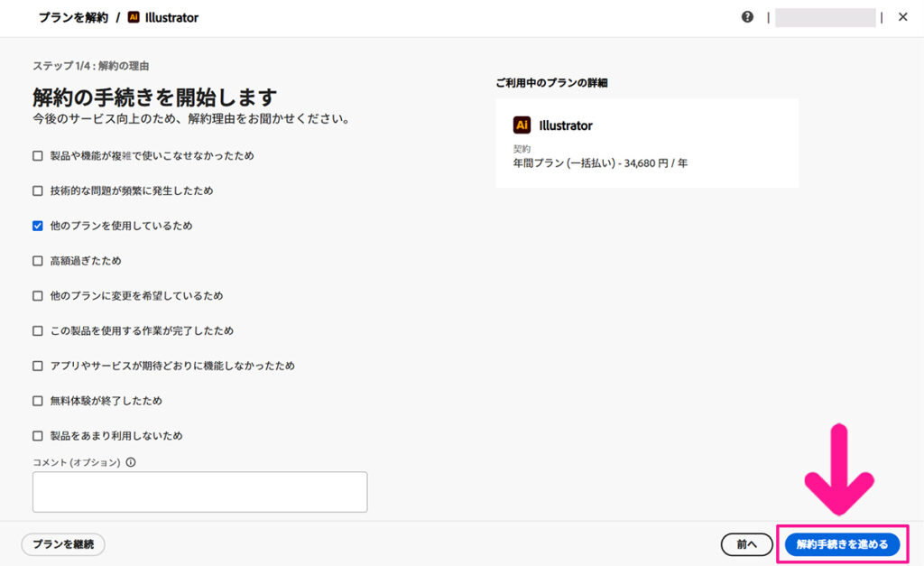
Task: Click inside the comment input field
Action: point(199,491)
